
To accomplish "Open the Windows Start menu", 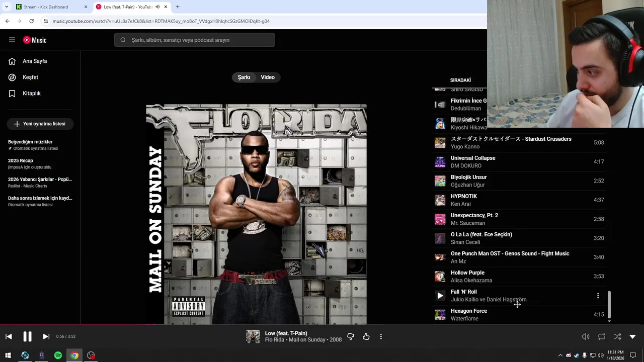I will pos(8,355).
